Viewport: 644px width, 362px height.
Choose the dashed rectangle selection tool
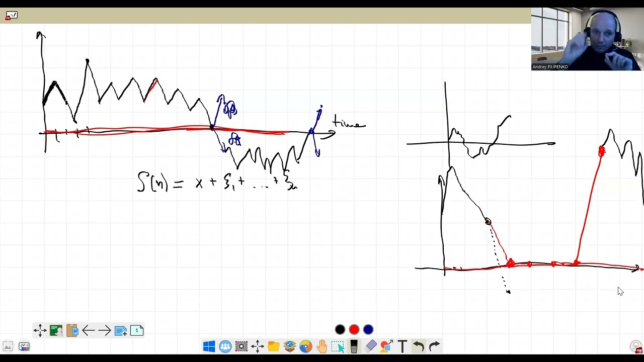(338, 346)
